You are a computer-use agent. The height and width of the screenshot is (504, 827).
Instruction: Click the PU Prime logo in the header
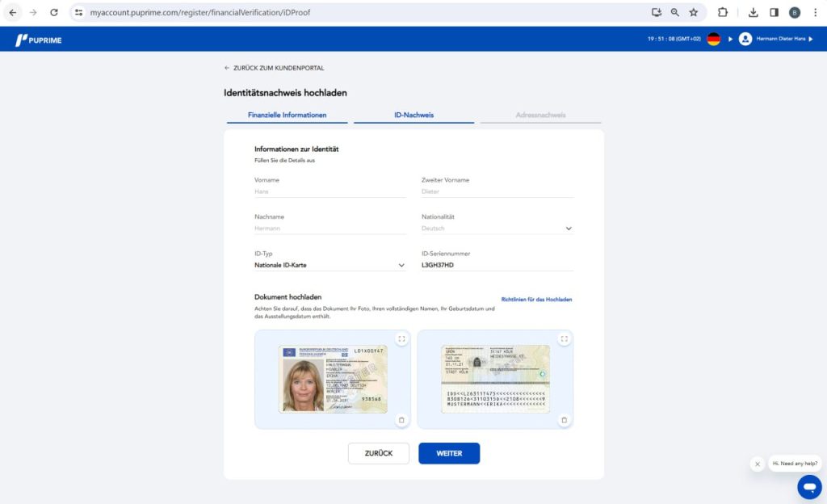(x=38, y=40)
